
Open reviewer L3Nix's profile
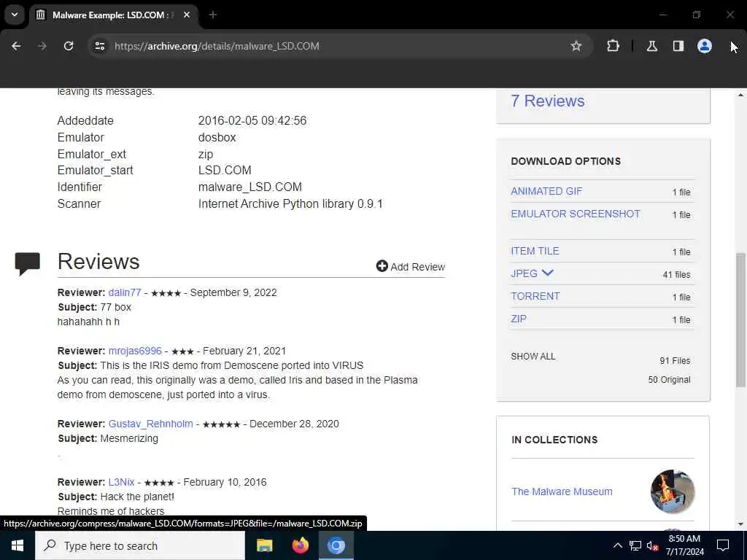click(122, 482)
